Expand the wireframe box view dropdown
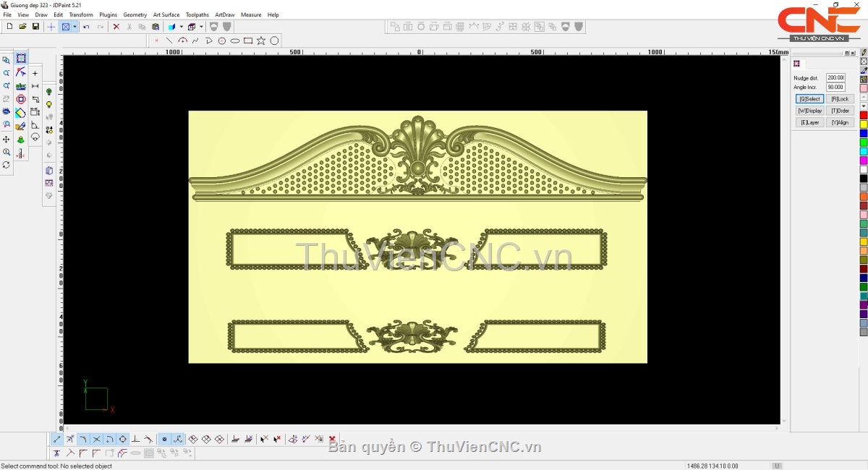This screenshot has height=470, width=868. coord(201,27)
